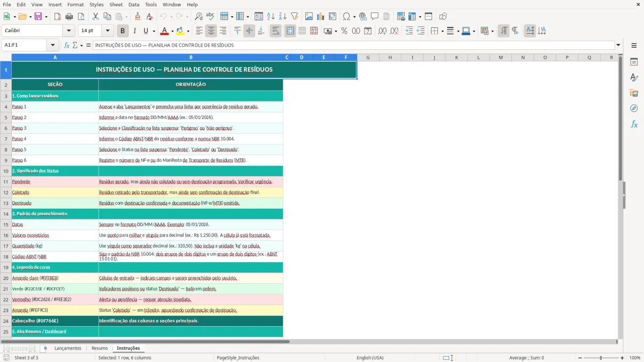Screen dimensions: 644x362
Task: Insert Hyperlink icon
Action: click(363, 17)
